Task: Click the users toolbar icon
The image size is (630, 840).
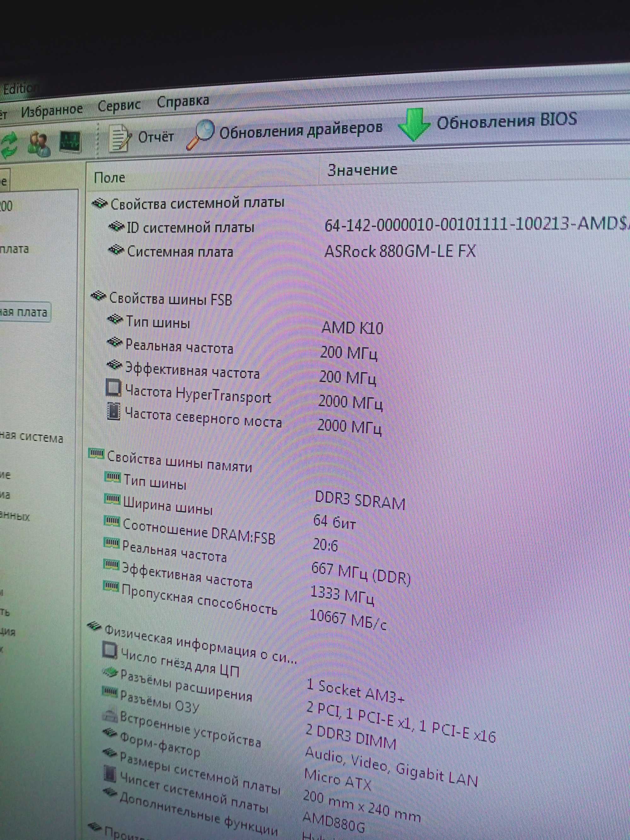Action: tap(39, 144)
